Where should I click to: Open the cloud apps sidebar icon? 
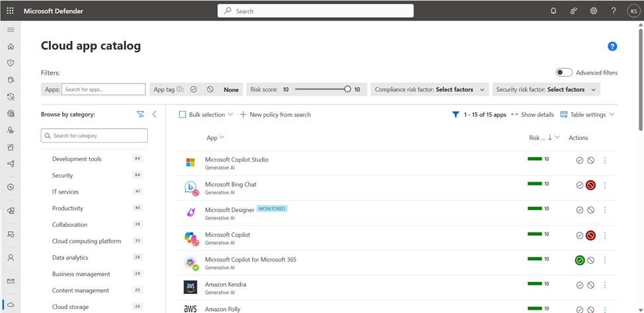click(11, 305)
